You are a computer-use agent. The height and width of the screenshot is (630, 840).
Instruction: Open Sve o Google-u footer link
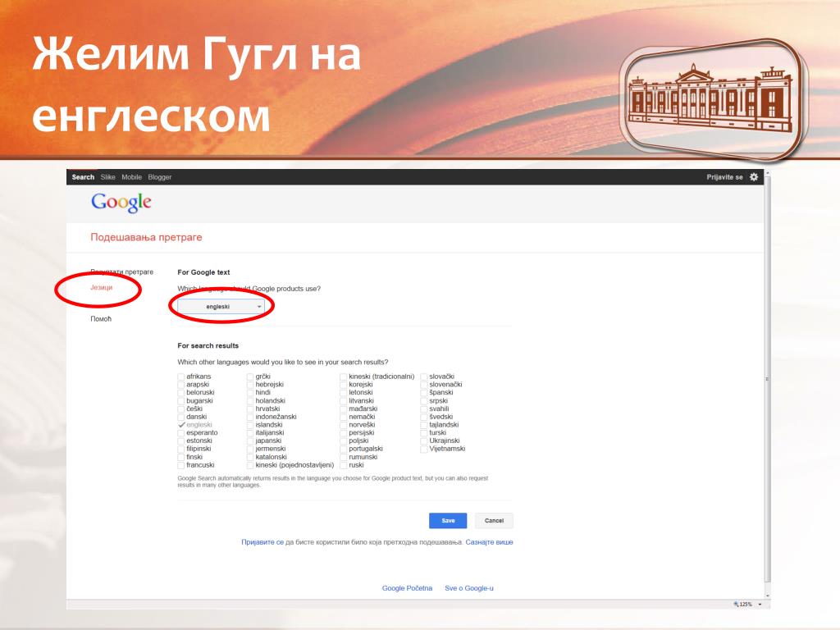point(469,588)
